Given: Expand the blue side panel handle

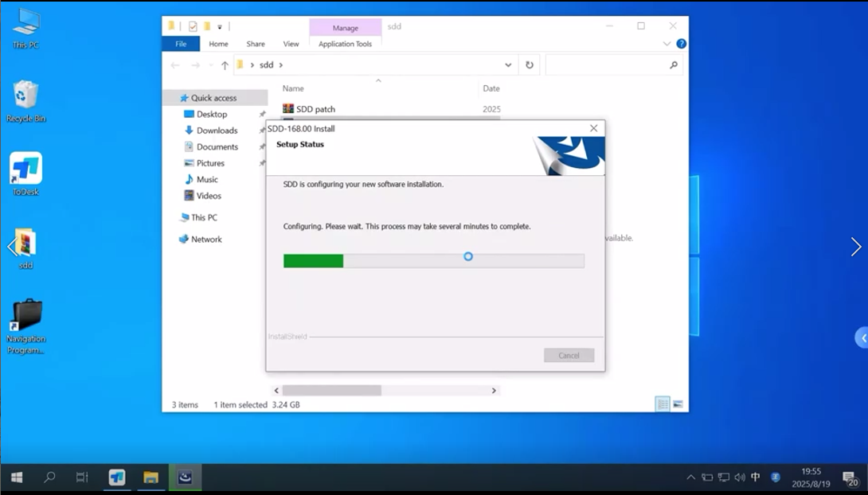Looking at the screenshot, I should click(862, 337).
